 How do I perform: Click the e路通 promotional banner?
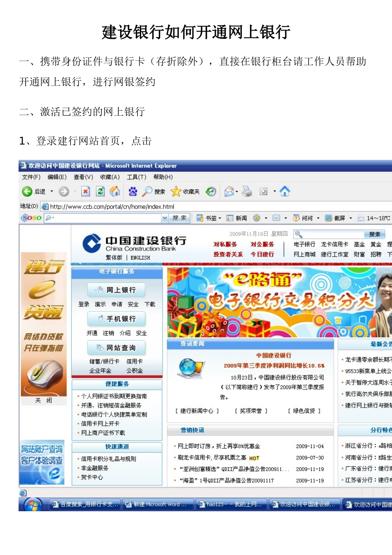click(x=279, y=302)
